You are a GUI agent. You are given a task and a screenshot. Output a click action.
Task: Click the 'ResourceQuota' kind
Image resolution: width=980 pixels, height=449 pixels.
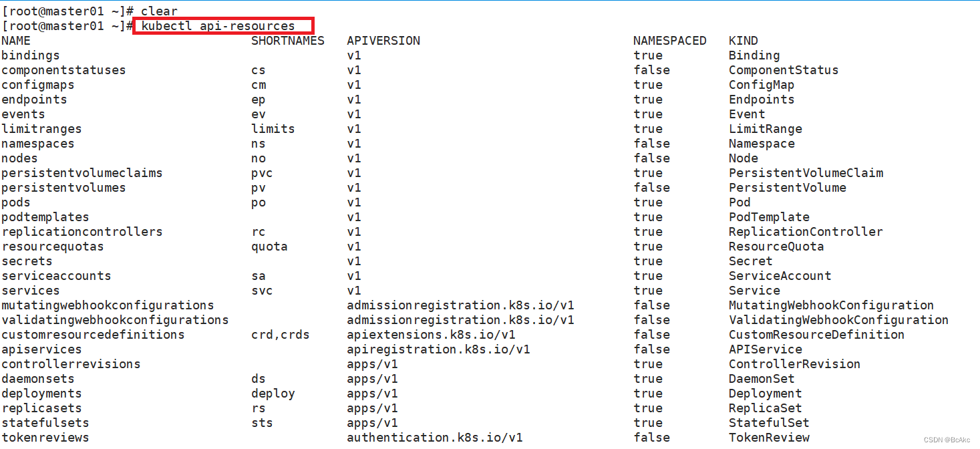776,247
